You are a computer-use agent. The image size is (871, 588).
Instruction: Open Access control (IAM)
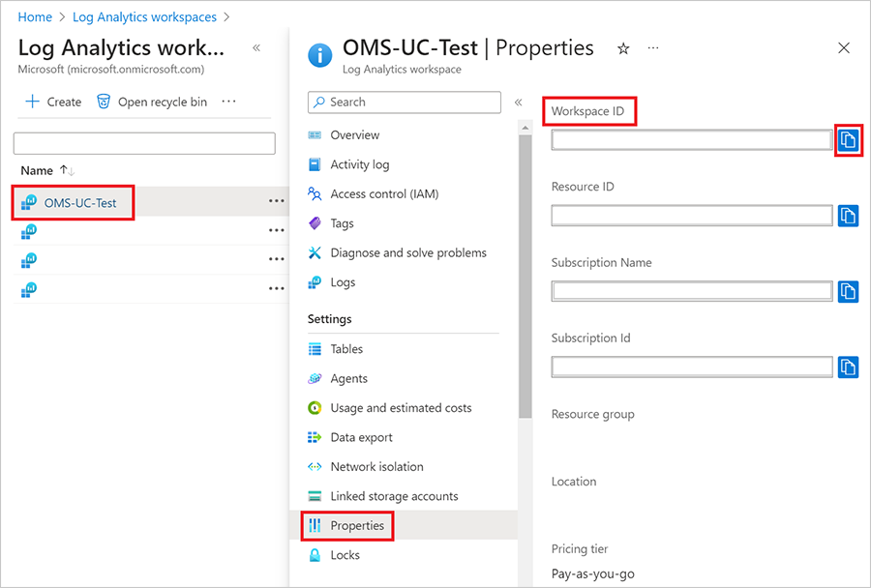point(384,193)
